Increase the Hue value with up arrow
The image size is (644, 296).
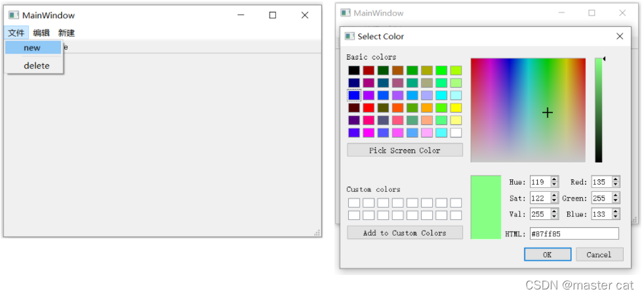tap(554, 179)
